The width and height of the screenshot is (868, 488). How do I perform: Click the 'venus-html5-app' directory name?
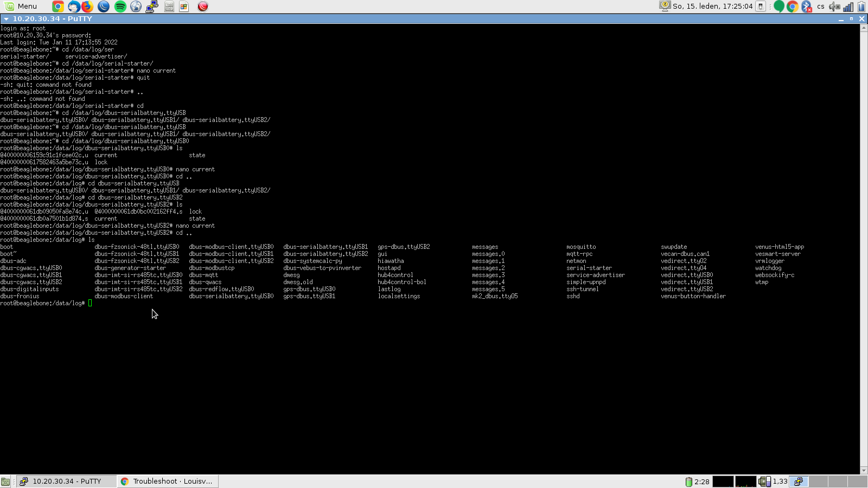point(780,247)
